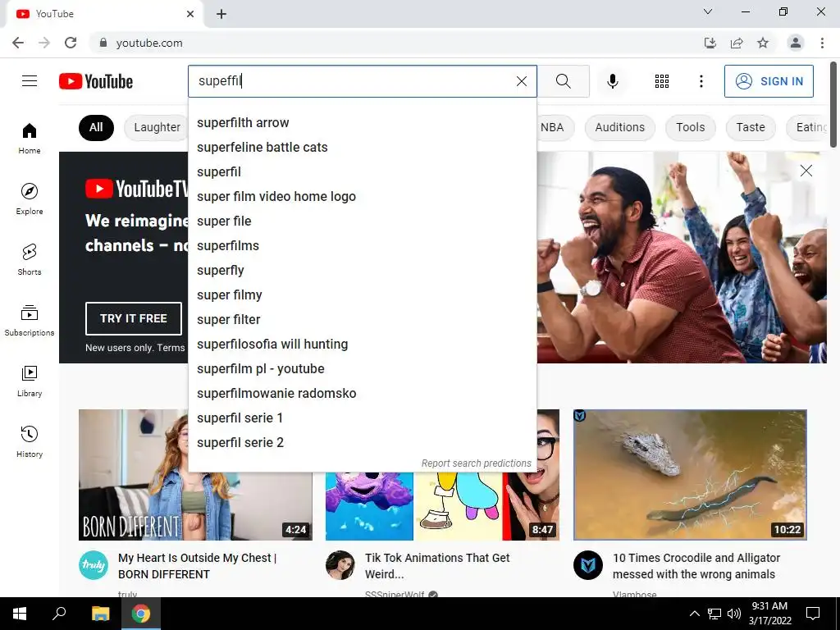Screen dimensions: 840x630
Task: Open Subscriptions in the sidebar
Action: [30, 321]
